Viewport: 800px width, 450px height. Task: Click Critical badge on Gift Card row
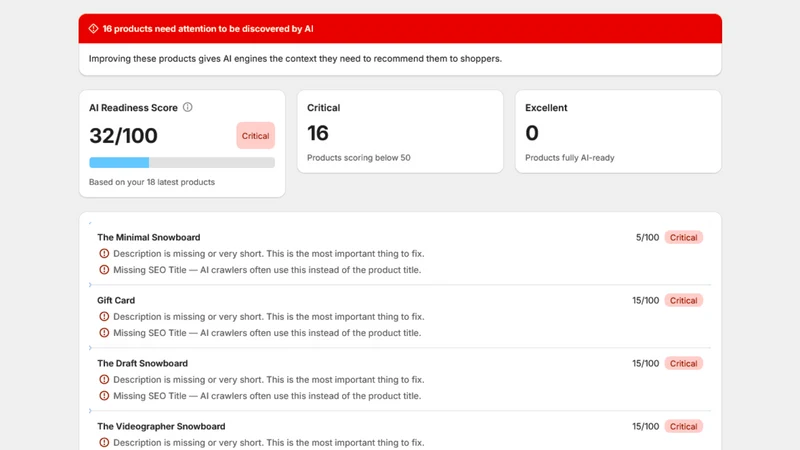click(684, 301)
